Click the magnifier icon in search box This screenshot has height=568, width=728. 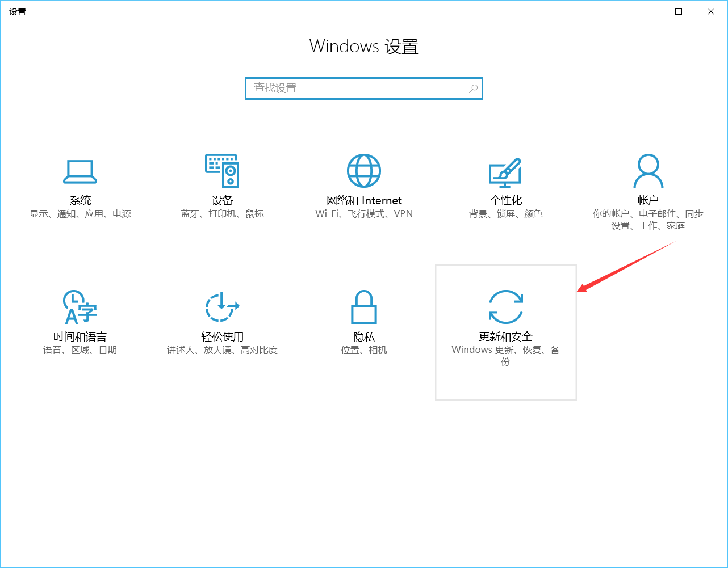pyautogui.click(x=473, y=89)
